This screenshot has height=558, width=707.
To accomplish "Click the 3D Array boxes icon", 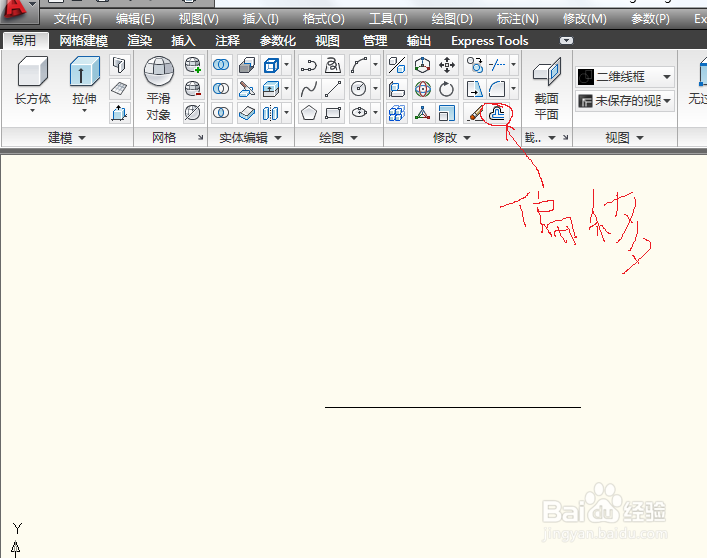I will (x=397, y=113).
